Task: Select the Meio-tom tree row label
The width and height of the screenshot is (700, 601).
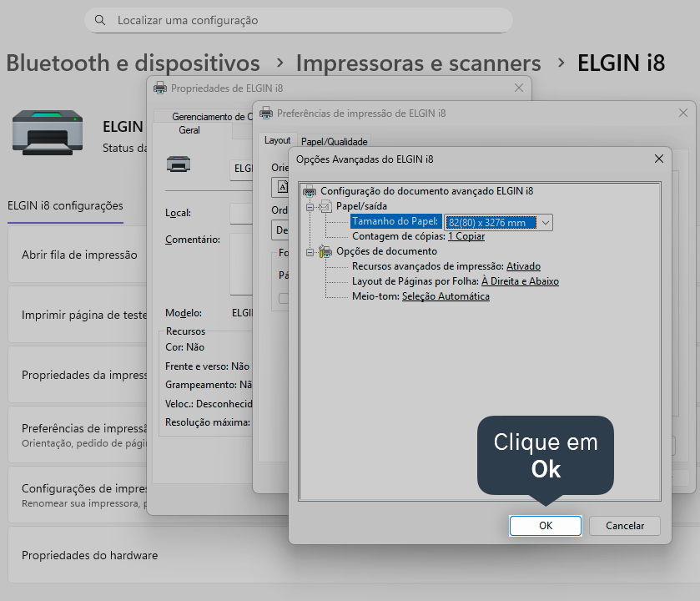Action: [375, 296]
